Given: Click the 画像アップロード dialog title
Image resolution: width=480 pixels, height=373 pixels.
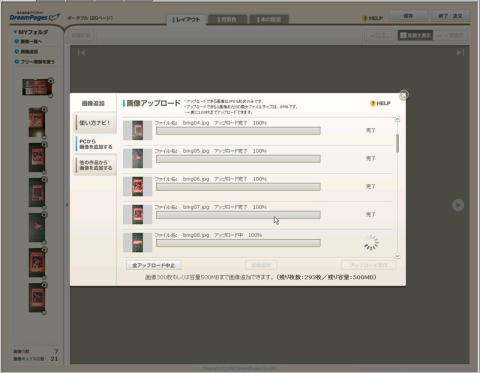Looking at the screenshot, I should click(153, 103).
